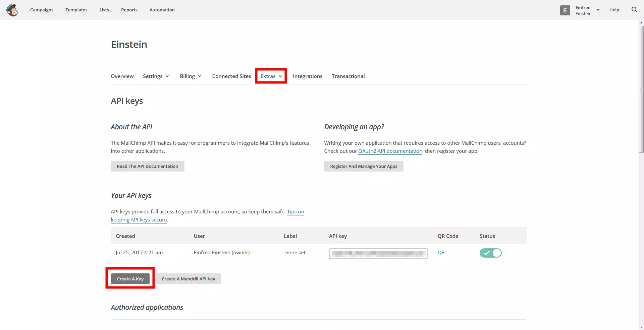Image resolution: width=644 pixels, height=330 pixels.
Task: Click Read The API Documentation button
Action: tap(148, 167)
